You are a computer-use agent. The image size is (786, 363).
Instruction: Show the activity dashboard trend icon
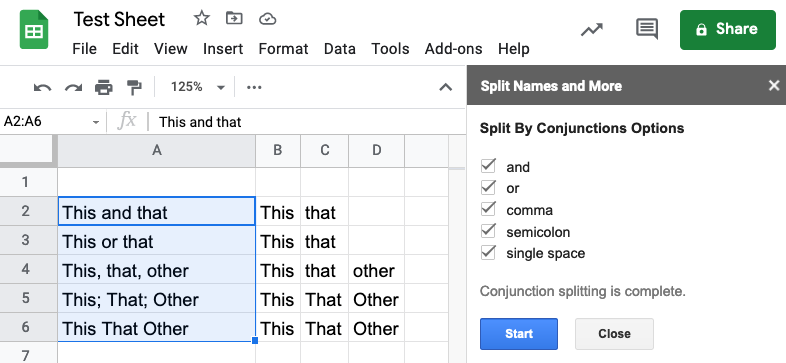(x=592, y=30)
